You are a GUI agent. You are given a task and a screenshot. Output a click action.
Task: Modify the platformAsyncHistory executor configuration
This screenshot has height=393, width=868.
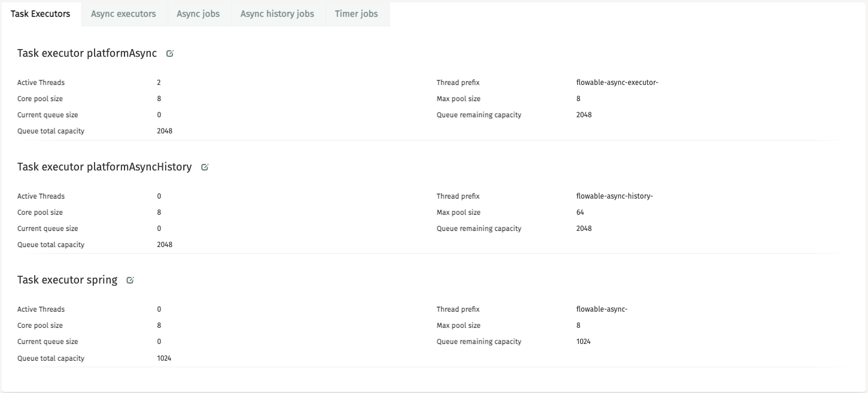pos(205,167)
